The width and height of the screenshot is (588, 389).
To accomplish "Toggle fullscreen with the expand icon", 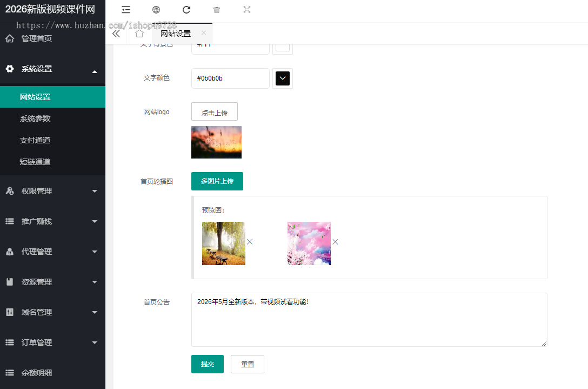I will (x=247, y=10).
